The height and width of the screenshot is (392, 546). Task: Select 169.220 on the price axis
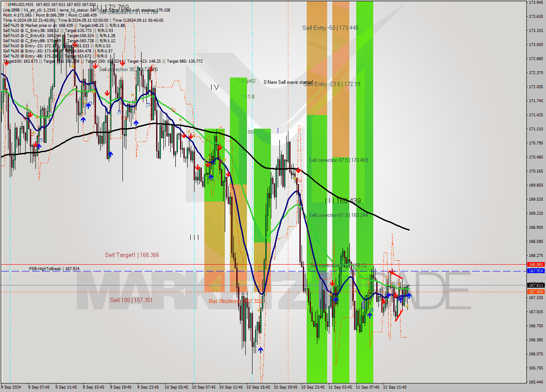(x=535, y=213)
